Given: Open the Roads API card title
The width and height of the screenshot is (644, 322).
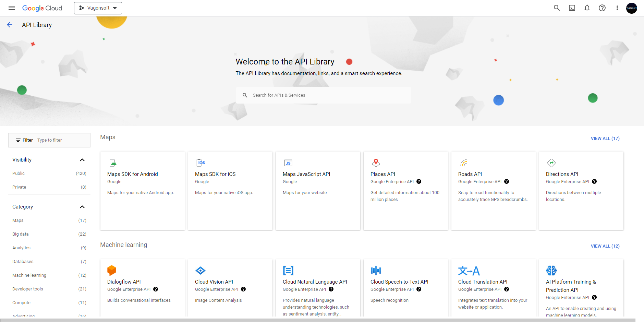Looking at the screenshot, I should (x=470, y=174).
